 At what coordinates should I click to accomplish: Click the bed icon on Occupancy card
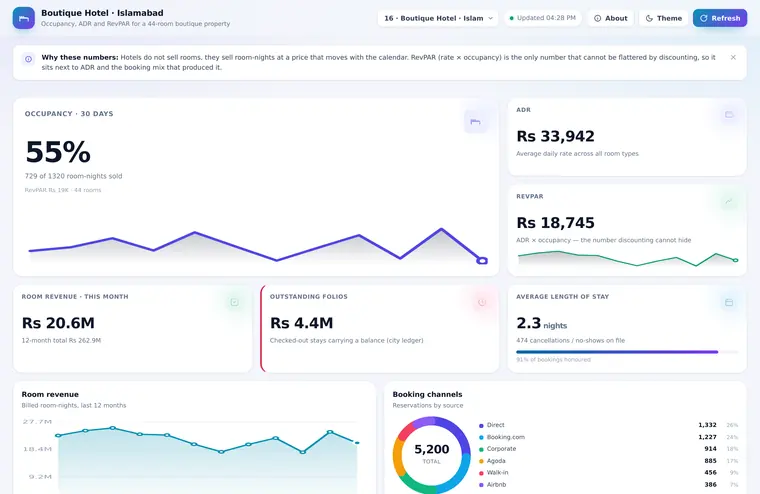[x=475, y=122]
